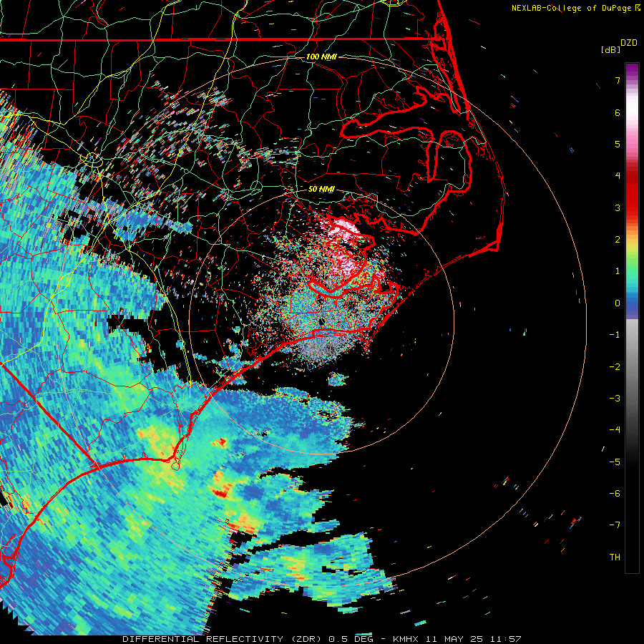This screenshot has width=644, height=644.
Task: Click the -5 value on the scale
Action: (615, 462)
